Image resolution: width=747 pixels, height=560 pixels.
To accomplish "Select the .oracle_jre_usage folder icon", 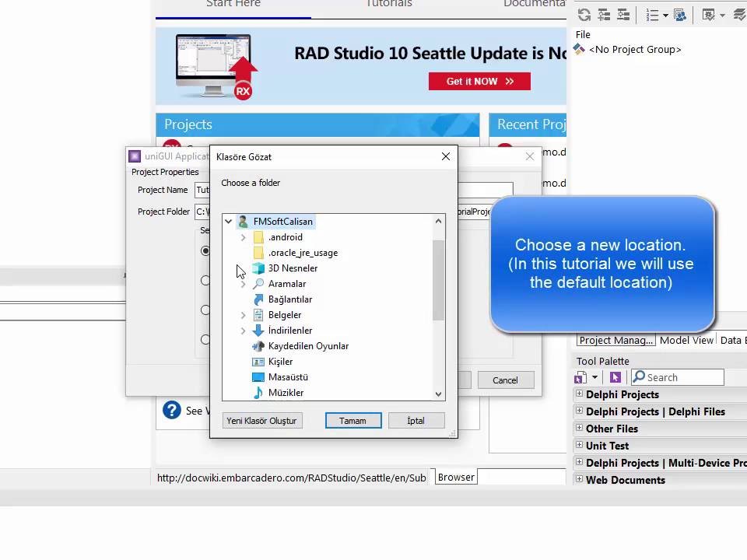I will tap(258, 253).
